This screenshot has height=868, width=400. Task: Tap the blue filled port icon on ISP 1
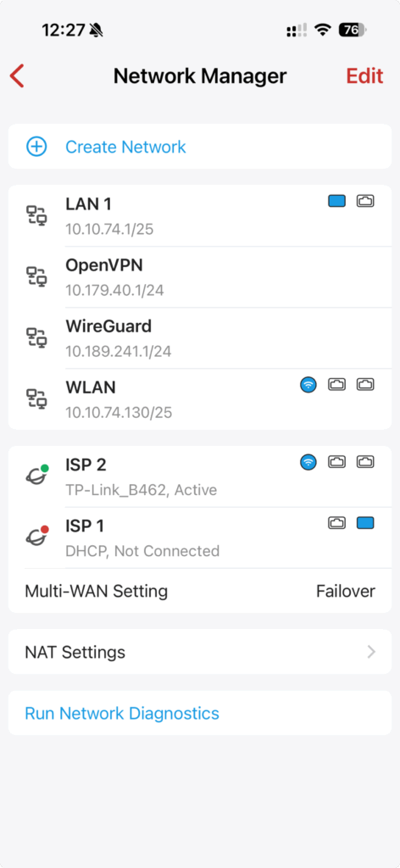point(366,522)
